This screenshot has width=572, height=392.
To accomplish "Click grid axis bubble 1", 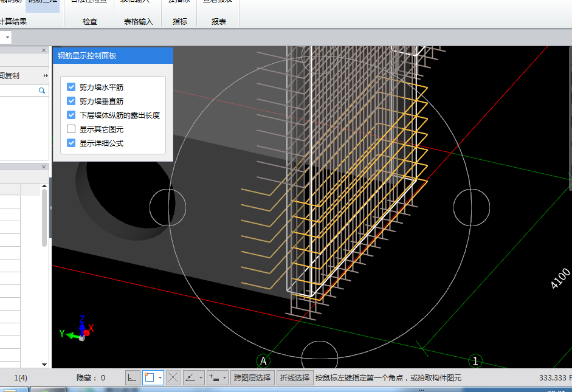I will tap(475, 361).
